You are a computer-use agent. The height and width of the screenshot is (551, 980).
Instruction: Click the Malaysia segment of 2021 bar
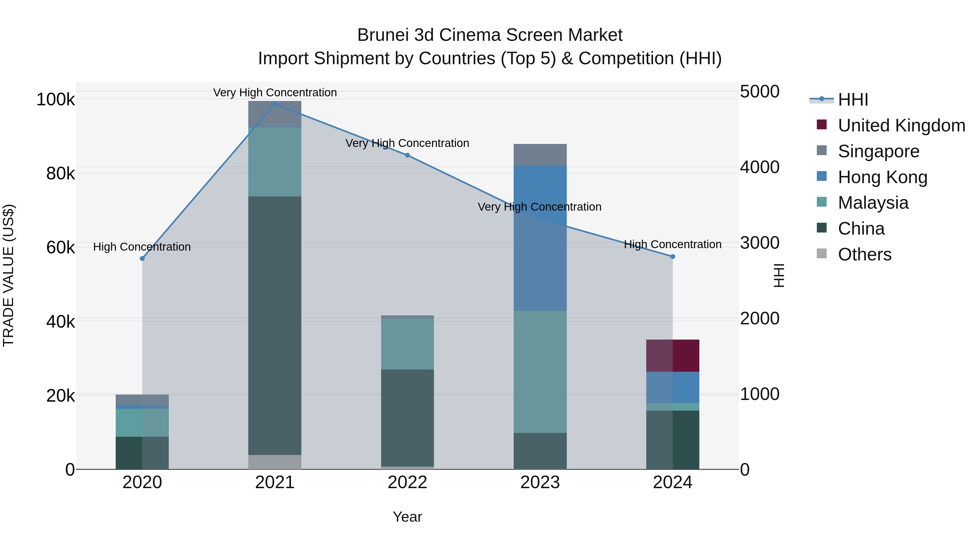click(275, 162)
